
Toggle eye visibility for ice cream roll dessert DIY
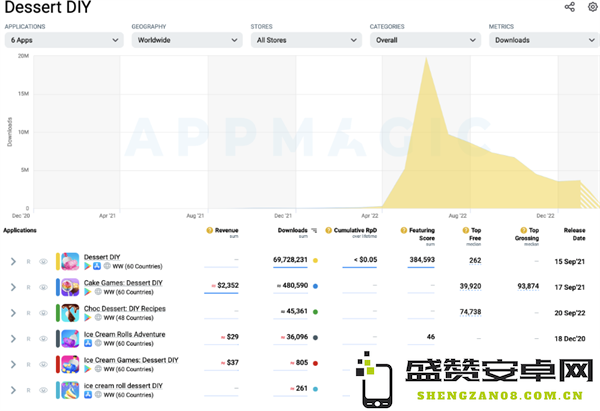point(43,390)
